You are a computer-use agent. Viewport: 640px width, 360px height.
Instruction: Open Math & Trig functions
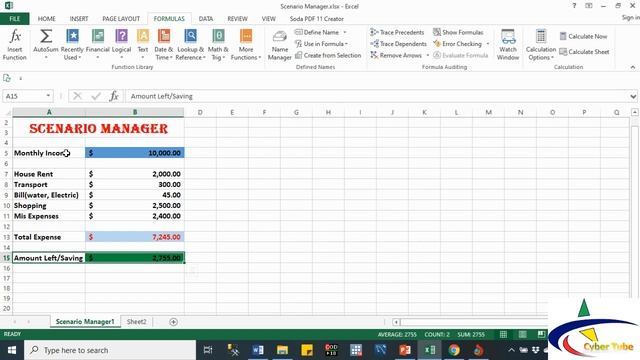[218, 44]
